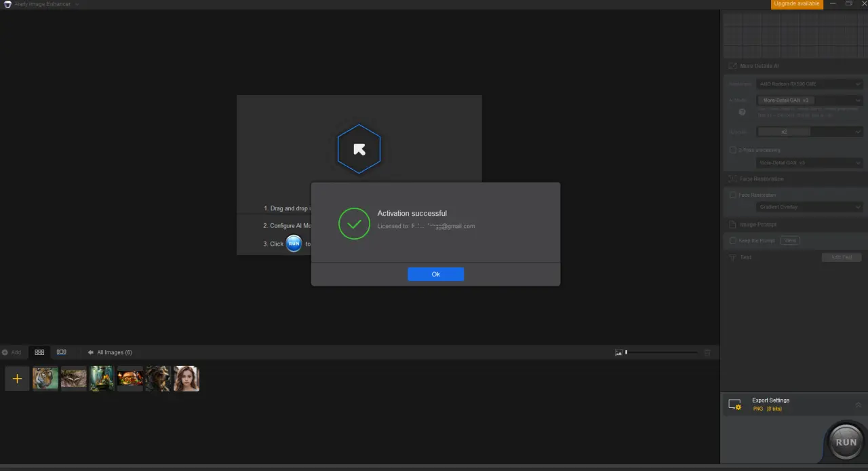
Task: Click the More Details AI section icon
Action: tap(732, 66)
